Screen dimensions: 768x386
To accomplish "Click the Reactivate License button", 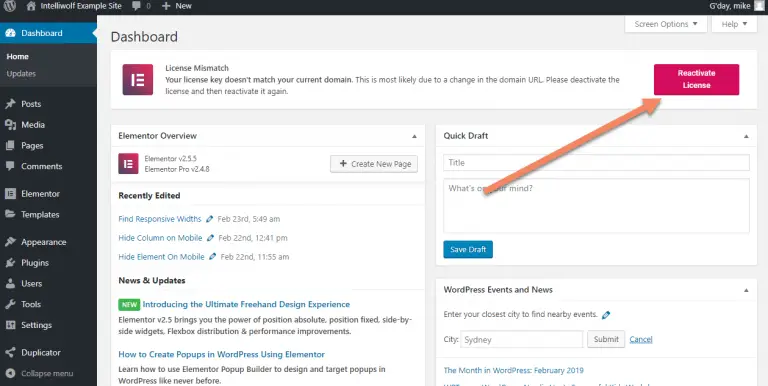I will click(696, 79).
